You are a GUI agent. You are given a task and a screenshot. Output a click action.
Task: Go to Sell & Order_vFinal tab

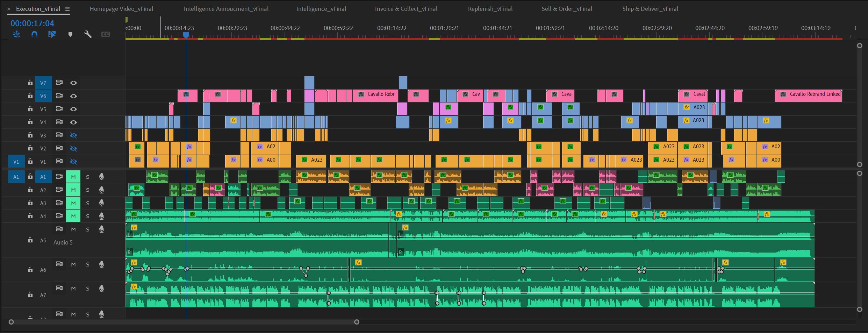pyautogui.click(x=567, y=9)
